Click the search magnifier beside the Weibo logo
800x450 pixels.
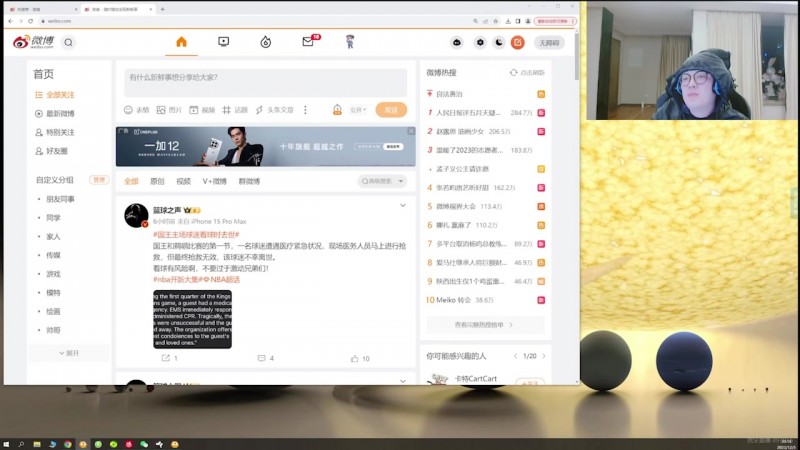click(x=68, y=42)
